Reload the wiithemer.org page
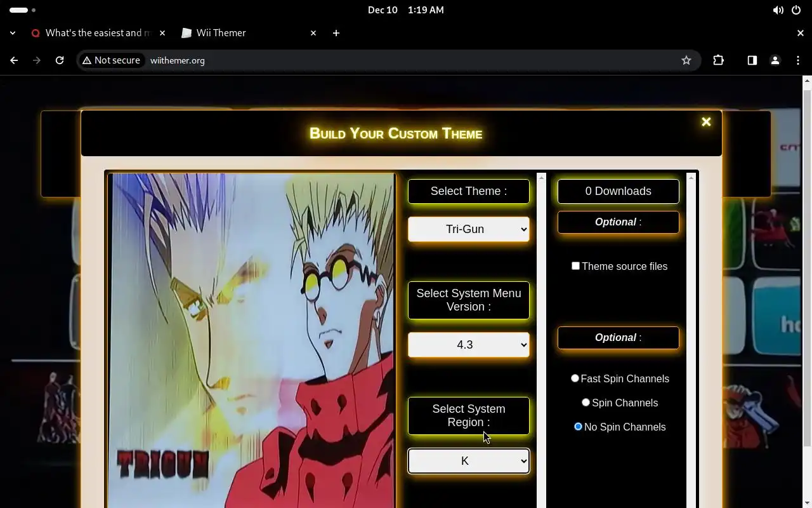 click(x=60, y=60)
